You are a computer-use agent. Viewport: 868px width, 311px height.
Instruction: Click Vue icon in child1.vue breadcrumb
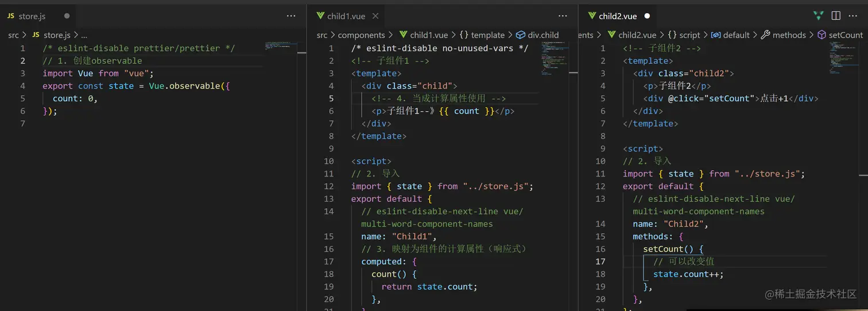click(x=403, y=35)
